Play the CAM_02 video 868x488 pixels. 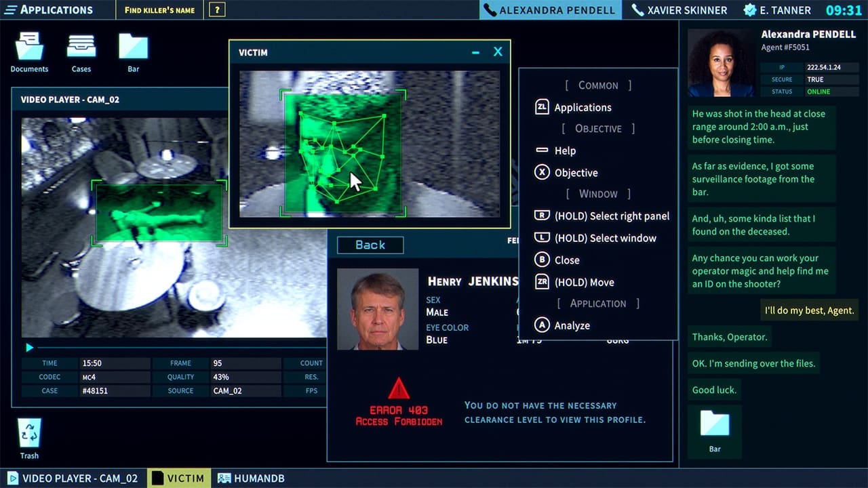click(x=29, y=348)
